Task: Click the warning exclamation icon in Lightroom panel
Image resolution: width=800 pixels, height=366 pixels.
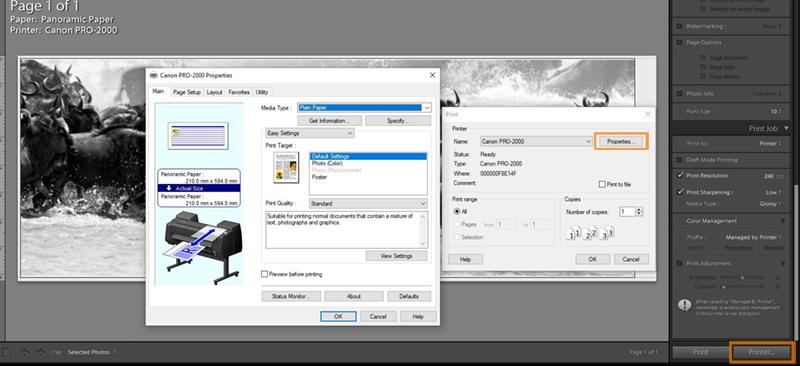Action: coord(684,305)
